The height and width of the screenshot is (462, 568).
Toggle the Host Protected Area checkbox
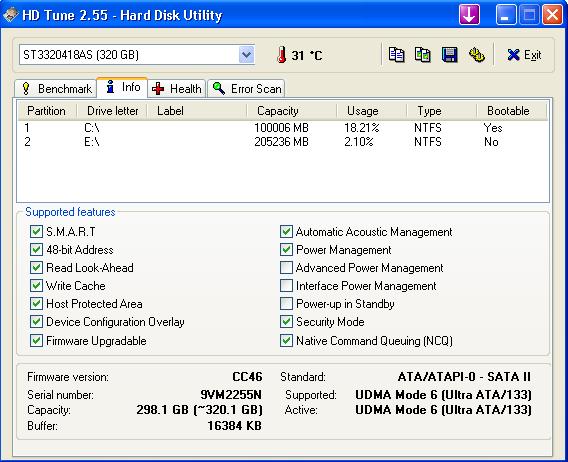36,304
